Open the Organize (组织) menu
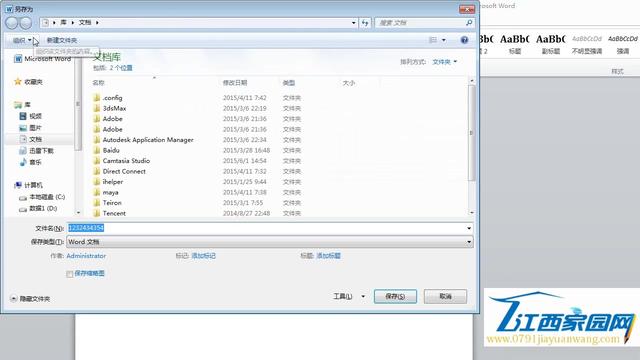Screen dimensions: 640x360 pos(22,40)
